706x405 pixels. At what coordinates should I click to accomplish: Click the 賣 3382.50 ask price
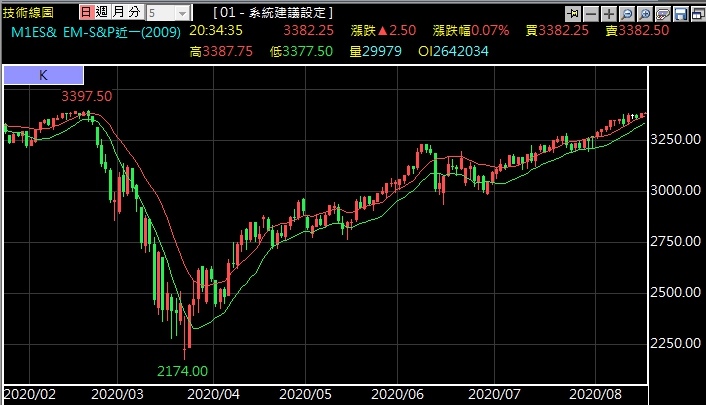coord(637,31)
